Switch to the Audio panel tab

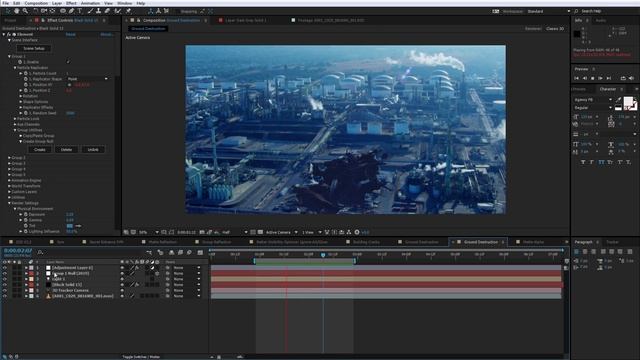point(600,20)
